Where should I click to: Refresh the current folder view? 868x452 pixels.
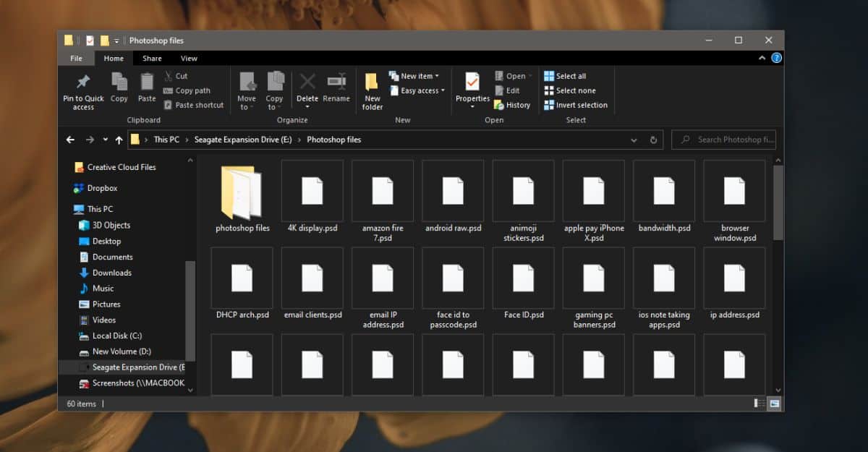[654, 140]
